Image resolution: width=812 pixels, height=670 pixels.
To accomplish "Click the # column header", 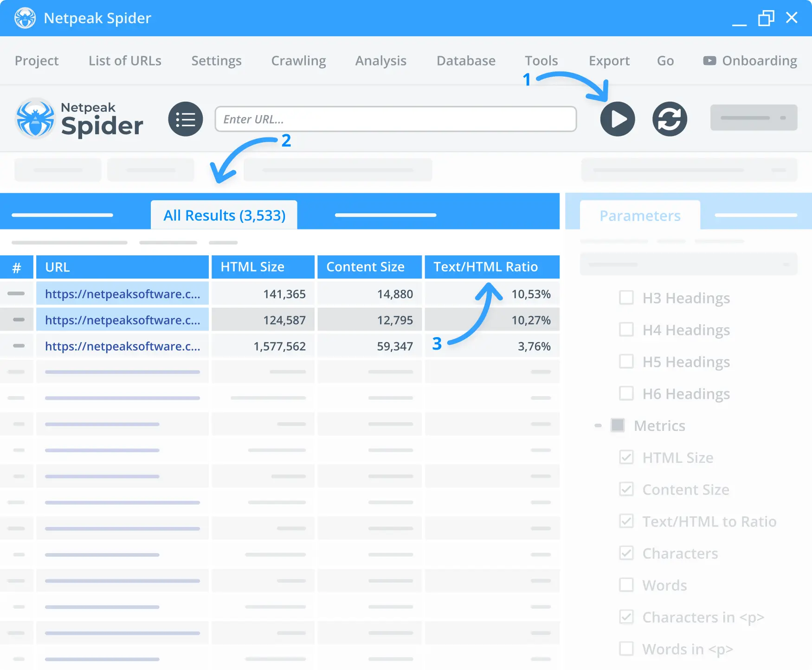I will point(17,267).
